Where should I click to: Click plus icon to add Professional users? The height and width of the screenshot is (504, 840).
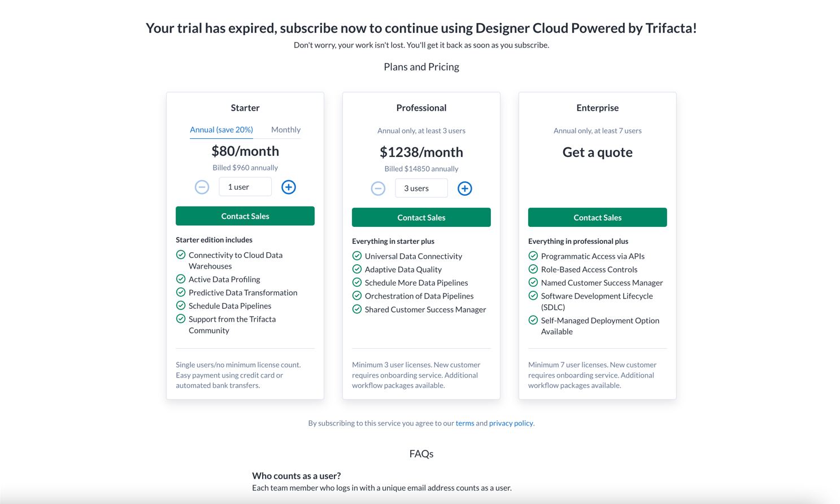464,189
